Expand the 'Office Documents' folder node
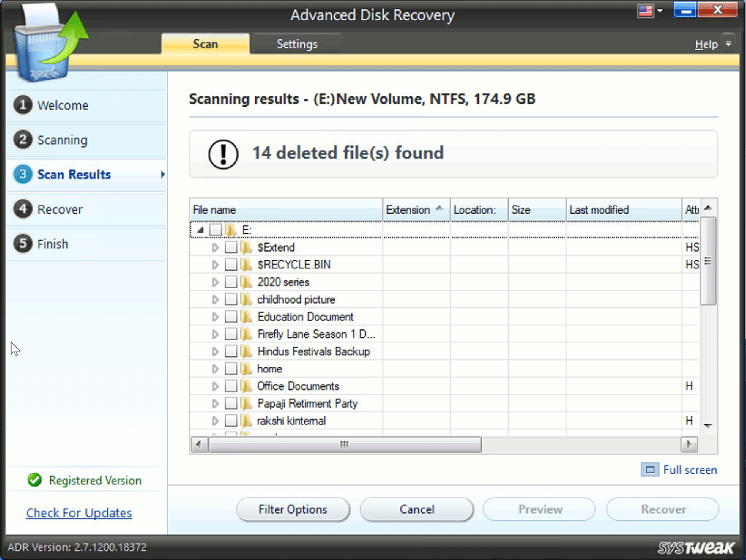 pos(216,385)
